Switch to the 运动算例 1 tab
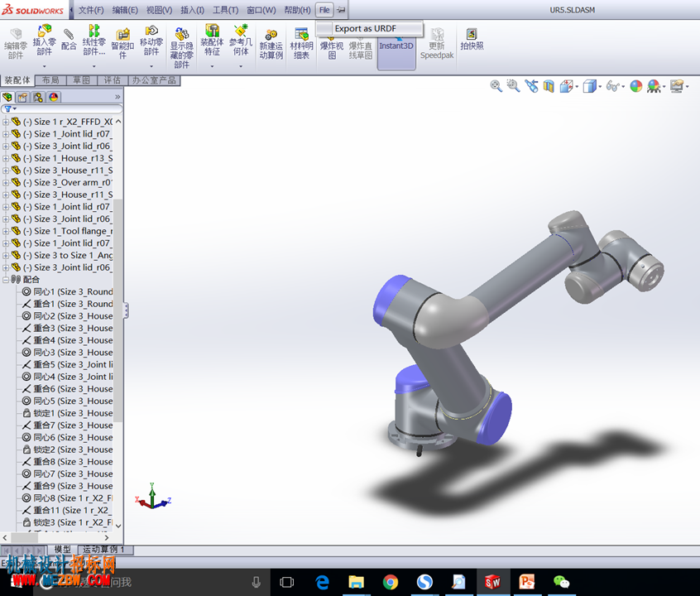 103,549
